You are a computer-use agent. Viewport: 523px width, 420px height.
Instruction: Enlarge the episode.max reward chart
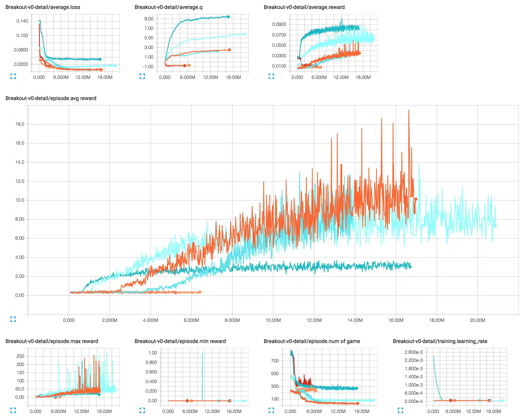[13, 410]
